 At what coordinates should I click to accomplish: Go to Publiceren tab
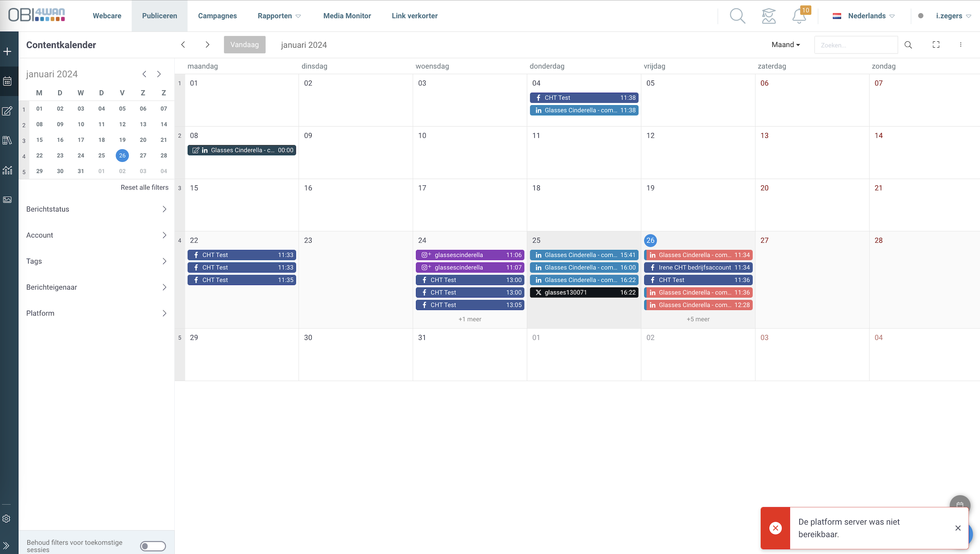click(x=159, y=16)
